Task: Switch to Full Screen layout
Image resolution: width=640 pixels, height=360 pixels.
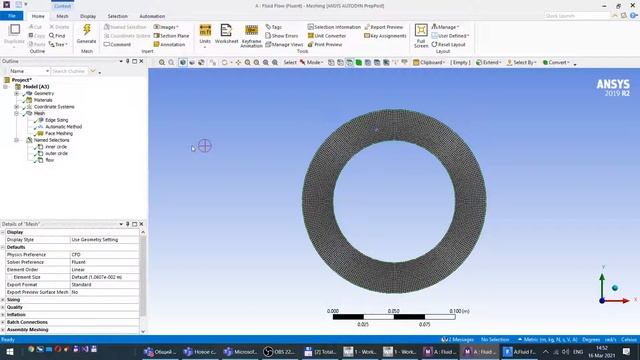Action: pyautogui.click(x=421, y=36)
